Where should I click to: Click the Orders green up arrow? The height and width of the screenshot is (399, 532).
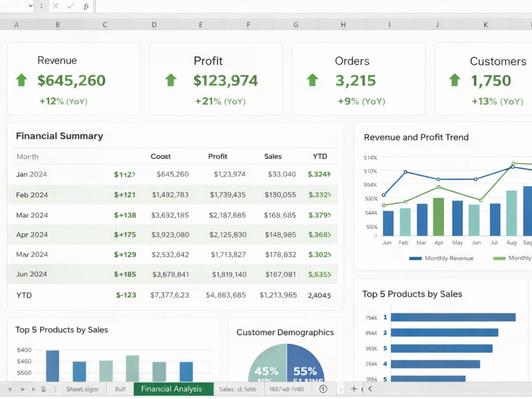(x=312, y=80)
